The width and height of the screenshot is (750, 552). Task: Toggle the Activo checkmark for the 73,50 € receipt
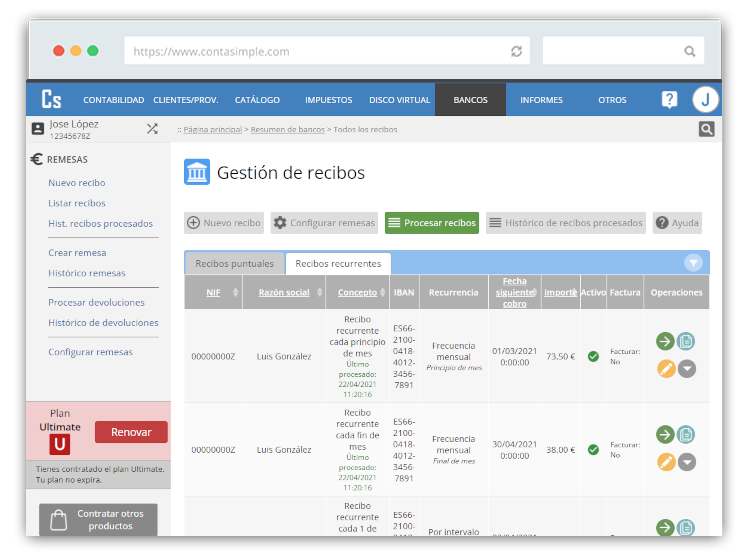tap(593, 356)
